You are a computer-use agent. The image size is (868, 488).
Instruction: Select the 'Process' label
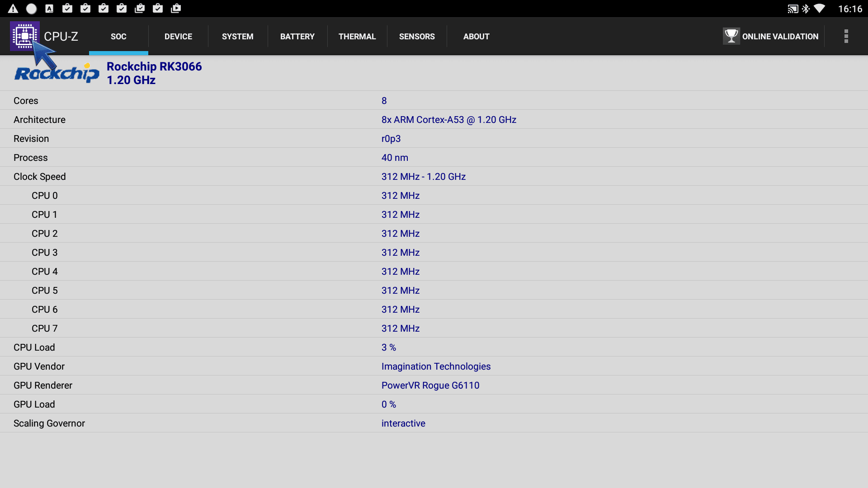pyautogui.click(x=30, y=158)
